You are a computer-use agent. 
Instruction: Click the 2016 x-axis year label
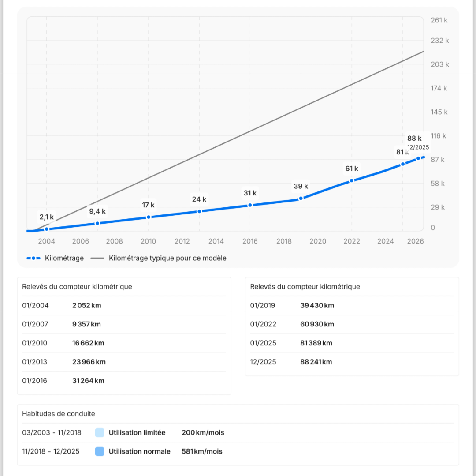tap(250, 241)
